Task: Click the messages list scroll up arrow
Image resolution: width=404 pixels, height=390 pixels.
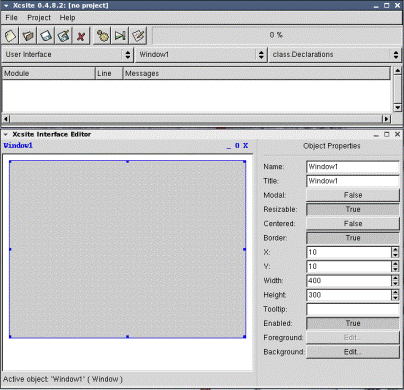Action: pos(397,71)
